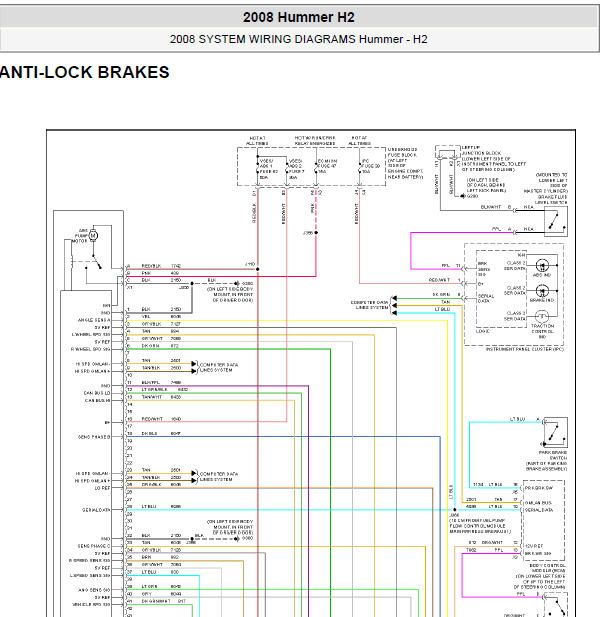Click the relay switch symbol under the ABS pump motor
Screen dimensions: 602x617
pyautogui.click(x=94, y=264)
